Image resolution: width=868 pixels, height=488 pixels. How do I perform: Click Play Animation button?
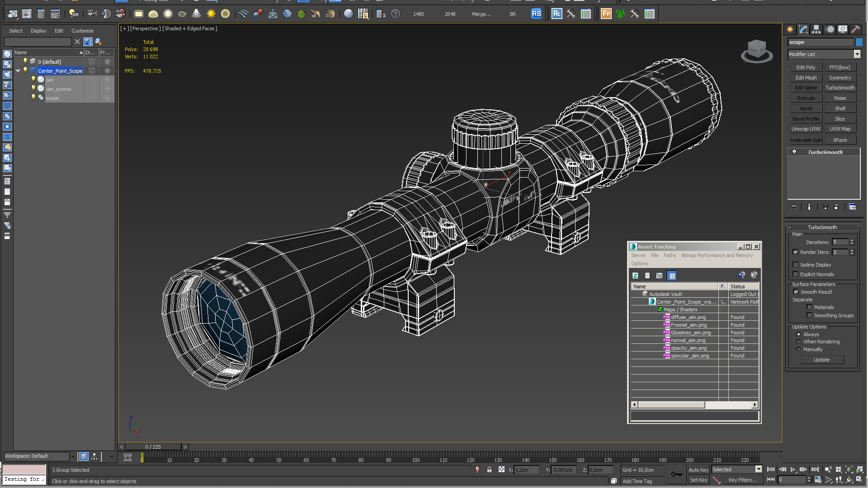tap(793, 470)
